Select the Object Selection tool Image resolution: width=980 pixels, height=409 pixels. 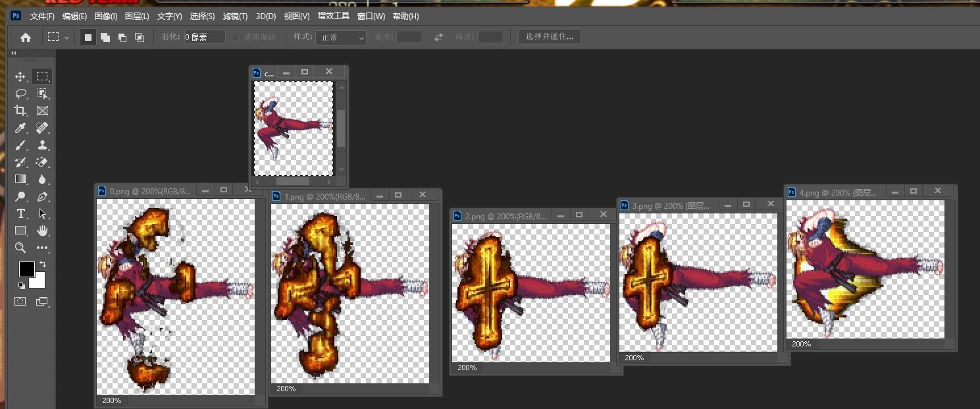pos(42,94)
